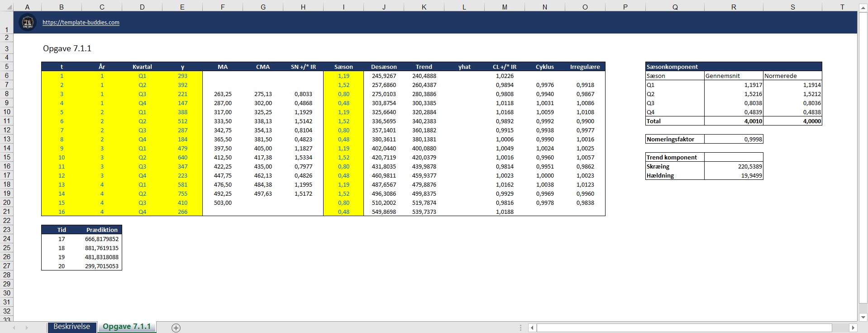The image size is (868, 333).
Task: Click the Template Buddies logo icon
Action: coord(28,22)
